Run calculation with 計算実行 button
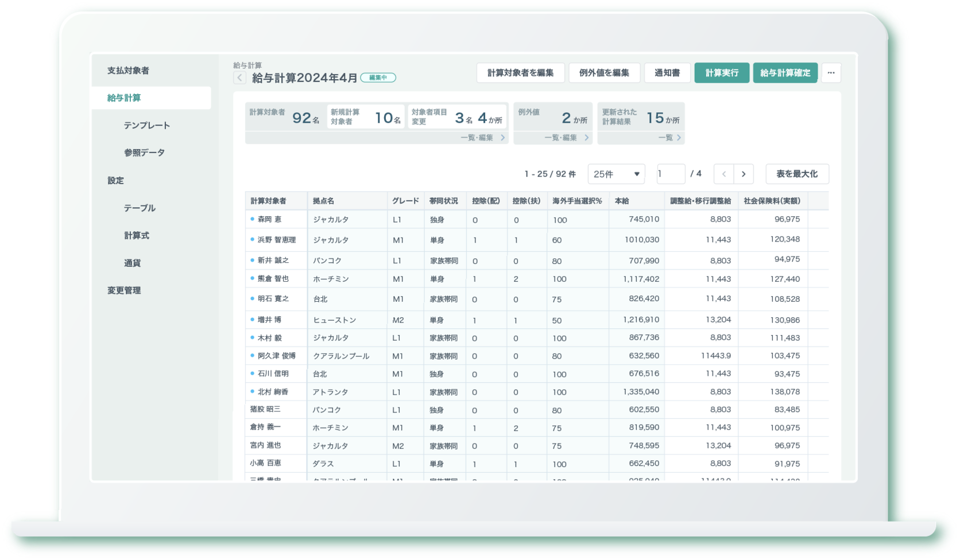The width and height of the screenshot is (960, 560). click(x=722, y=73)
